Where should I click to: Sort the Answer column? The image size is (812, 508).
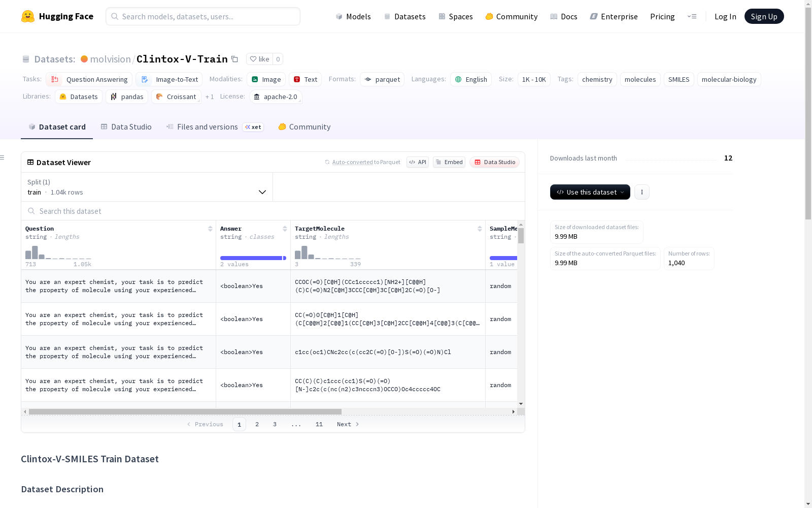(285, 229)
